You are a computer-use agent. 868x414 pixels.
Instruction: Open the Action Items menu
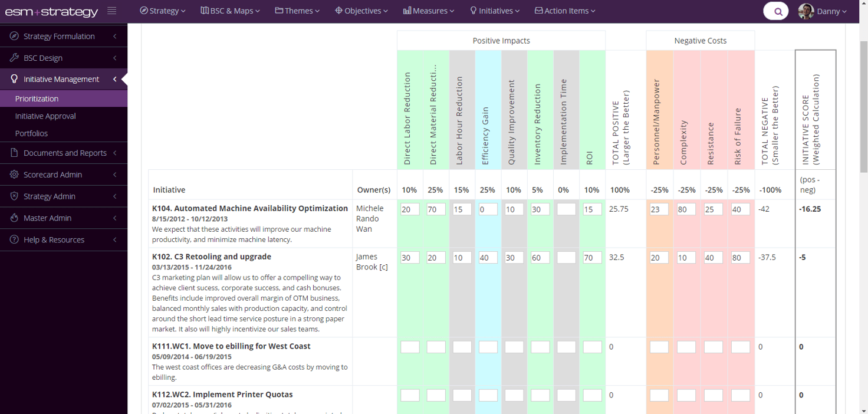coord(564,10)
